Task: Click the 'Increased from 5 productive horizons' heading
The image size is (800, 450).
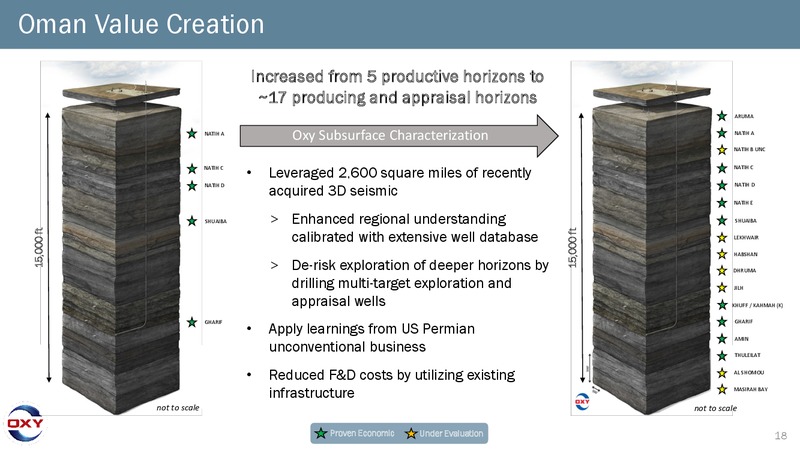Action: point(397,87)
